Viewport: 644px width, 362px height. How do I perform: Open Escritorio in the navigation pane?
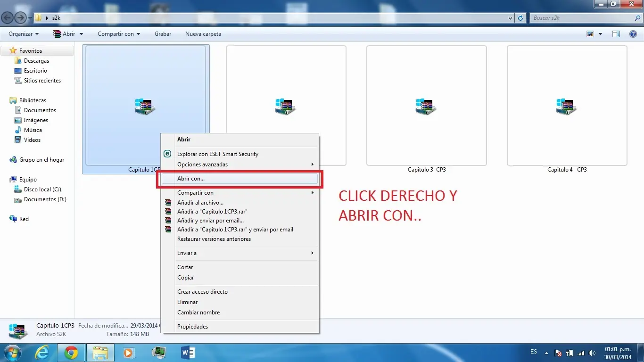pos(35,71)
